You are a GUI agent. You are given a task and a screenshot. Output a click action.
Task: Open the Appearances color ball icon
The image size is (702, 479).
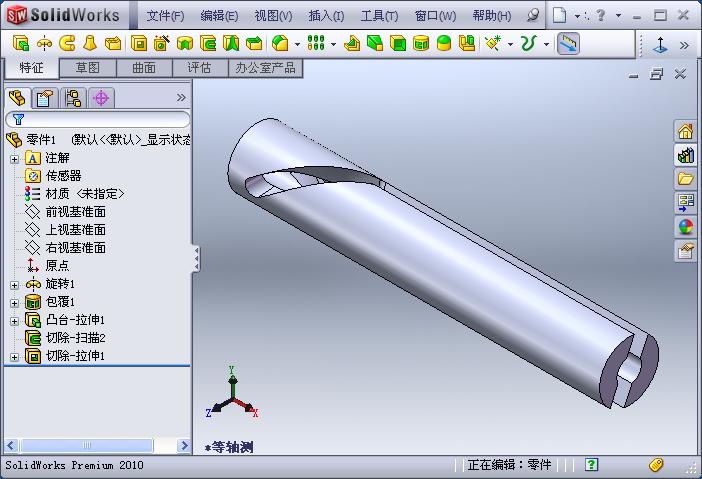(x=685, y=227)
